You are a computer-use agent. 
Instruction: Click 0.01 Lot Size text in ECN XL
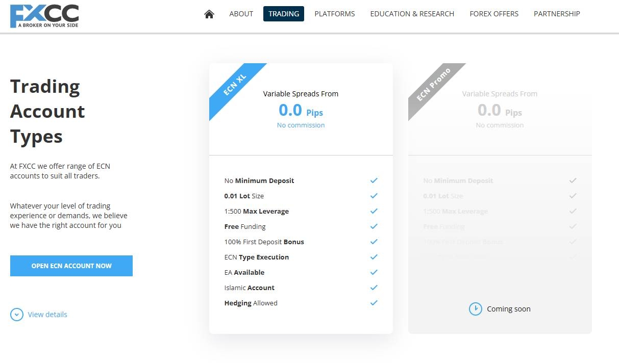tap(244, 196)
